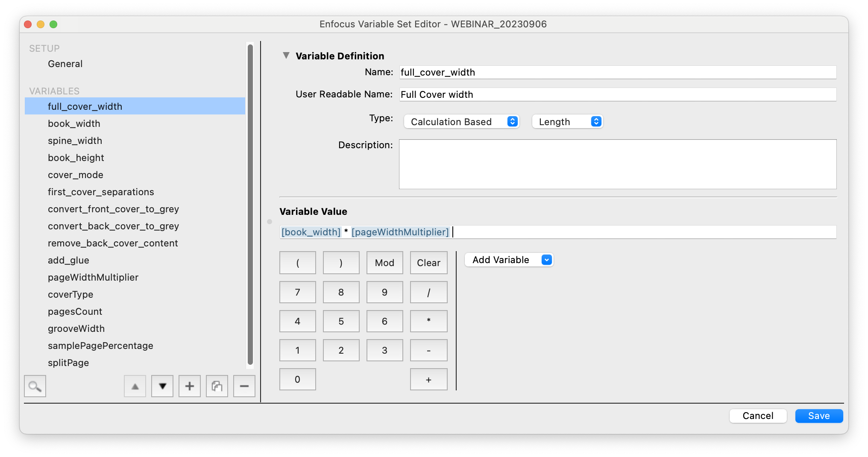Click keypad digit 1
Image resolution: width=868 pixels, height=457 pixels.
[298, 350]
